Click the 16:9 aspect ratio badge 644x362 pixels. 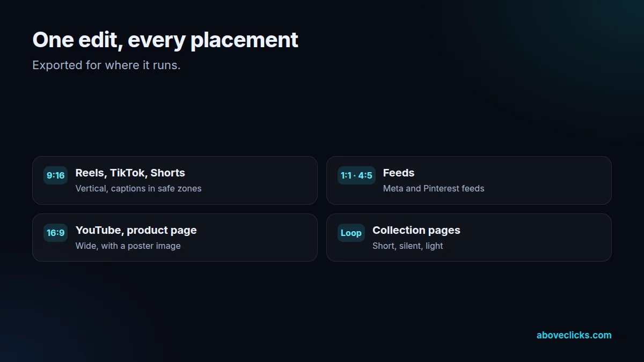click(x=55, y=233)
